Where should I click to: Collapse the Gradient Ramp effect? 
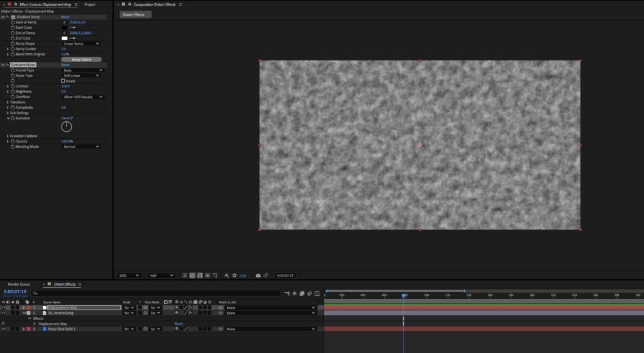coord(3,17)
